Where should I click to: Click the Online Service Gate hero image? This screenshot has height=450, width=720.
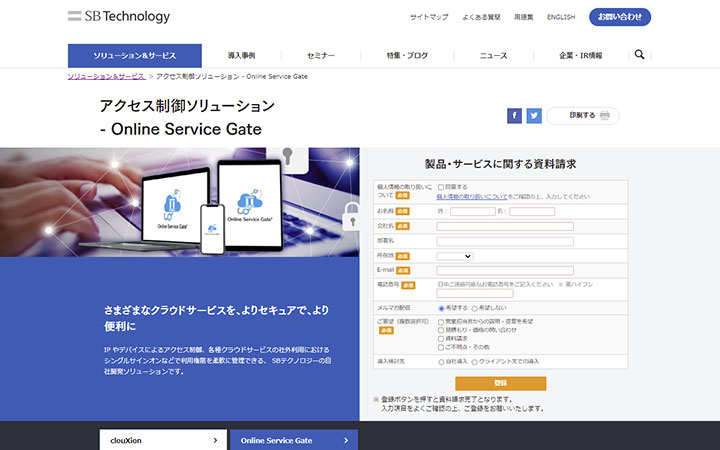click(x=180, y=202)
